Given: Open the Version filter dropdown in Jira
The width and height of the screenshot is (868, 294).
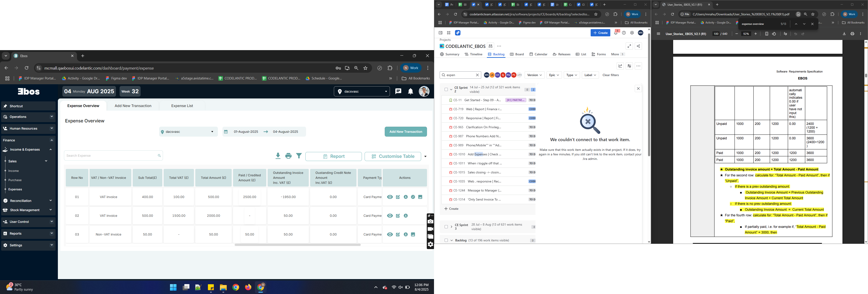Looking at the screenshot, I should pos(534,75).
